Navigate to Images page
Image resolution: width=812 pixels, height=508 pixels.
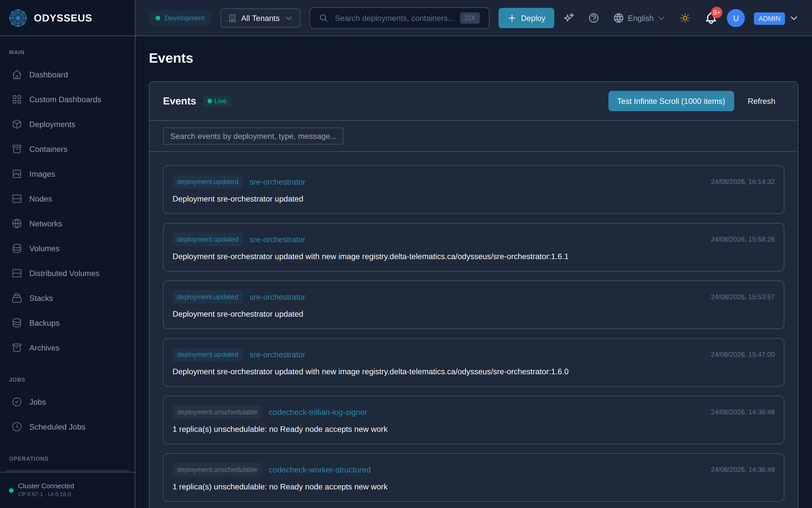(67, 174)
